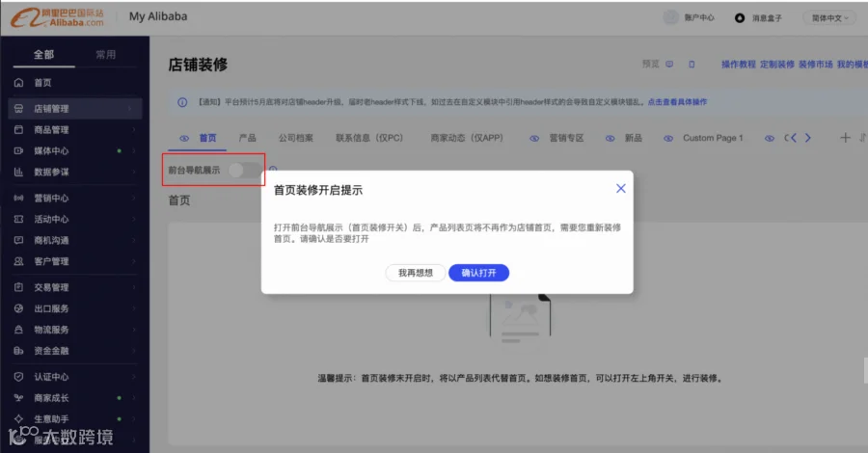Click the plus icon to add page tab
868x453 pixels.
pos(845,138)
